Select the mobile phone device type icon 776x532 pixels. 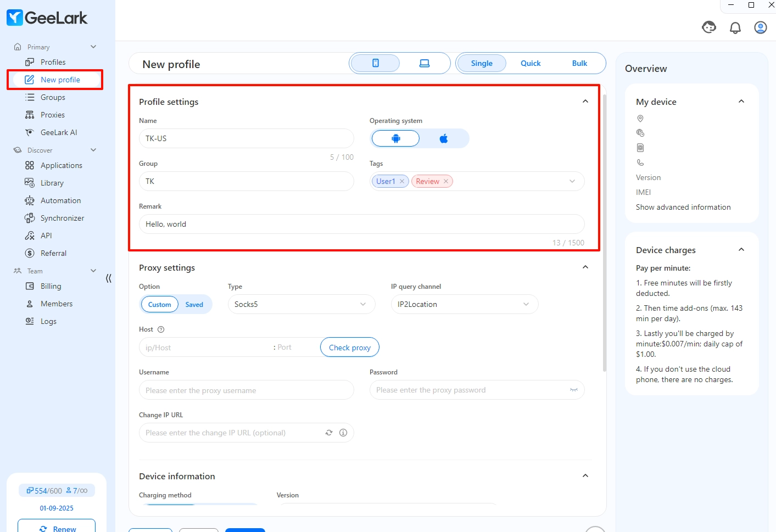376,63
